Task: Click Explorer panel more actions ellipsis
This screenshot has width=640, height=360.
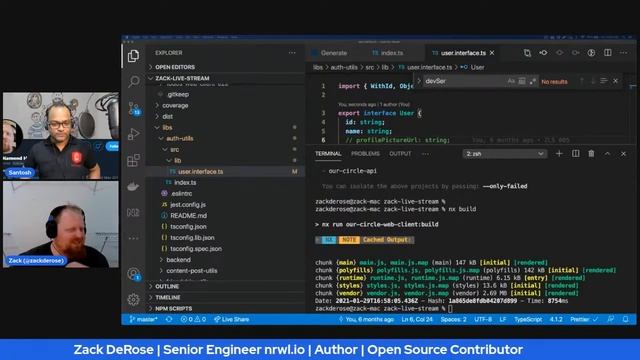Action: click(x=292, y=53)
